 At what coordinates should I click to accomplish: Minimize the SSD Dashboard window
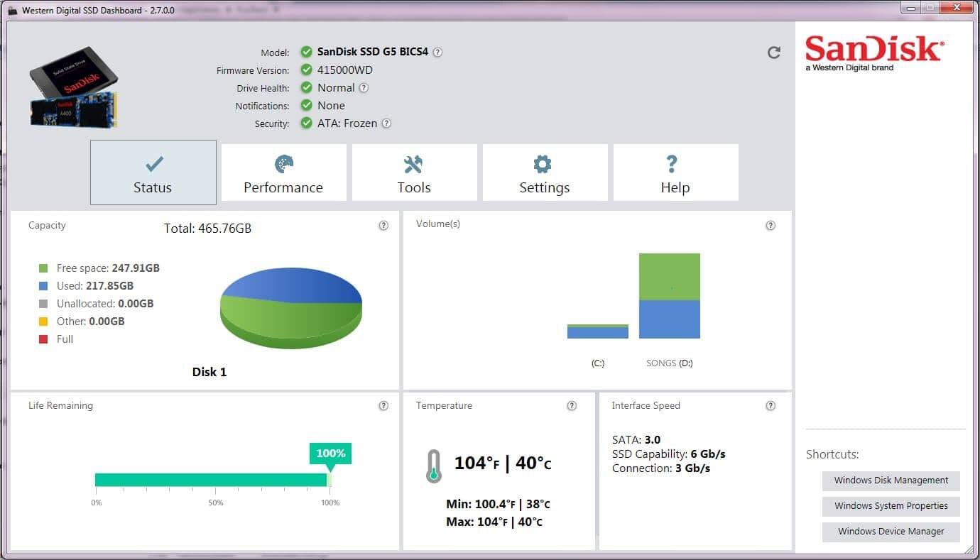910,7
